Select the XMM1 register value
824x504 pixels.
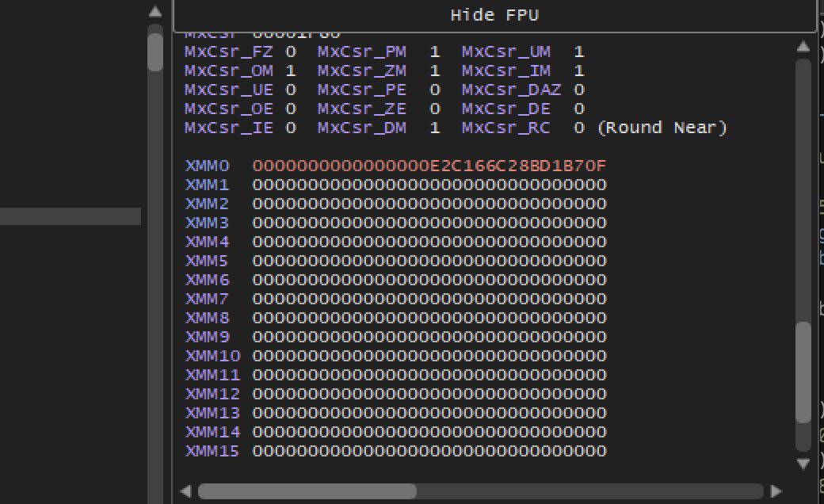tap(429, 185)
